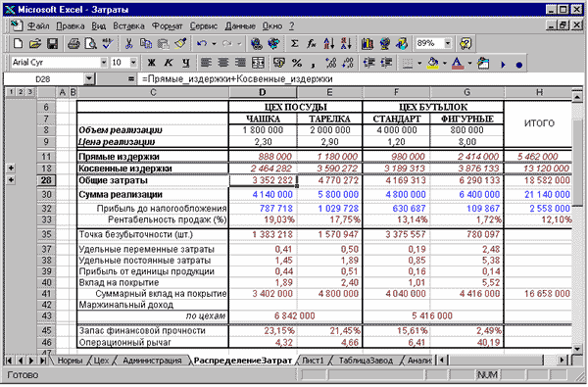588x387 pixels.
Task: Toggle italic formatting (К)
Action: [169, 63]
